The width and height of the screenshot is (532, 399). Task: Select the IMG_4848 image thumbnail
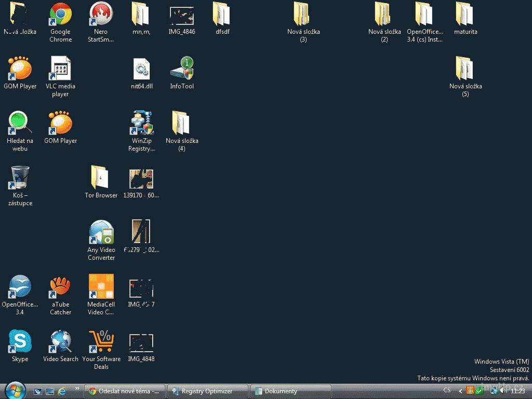141,342
